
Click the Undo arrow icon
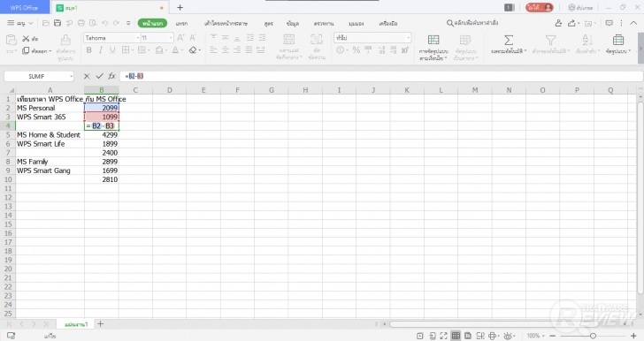[x=104, y=23]
